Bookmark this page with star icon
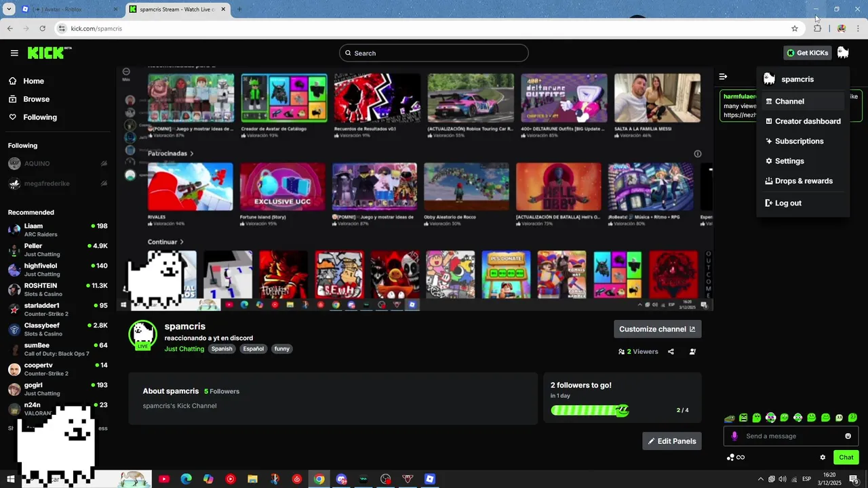868x488 pixels. [795, 28]
